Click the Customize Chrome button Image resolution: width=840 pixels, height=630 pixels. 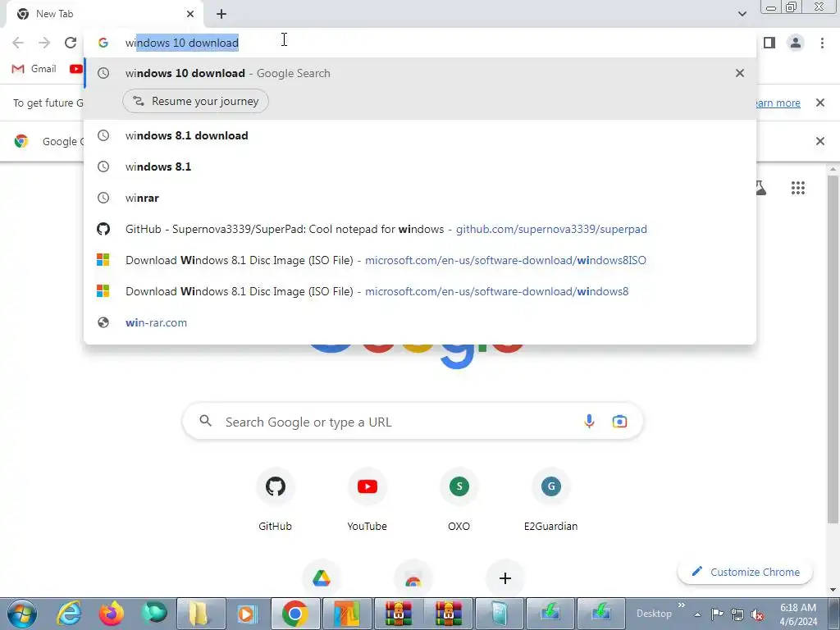pyautogui.click(x=745, y=572)
